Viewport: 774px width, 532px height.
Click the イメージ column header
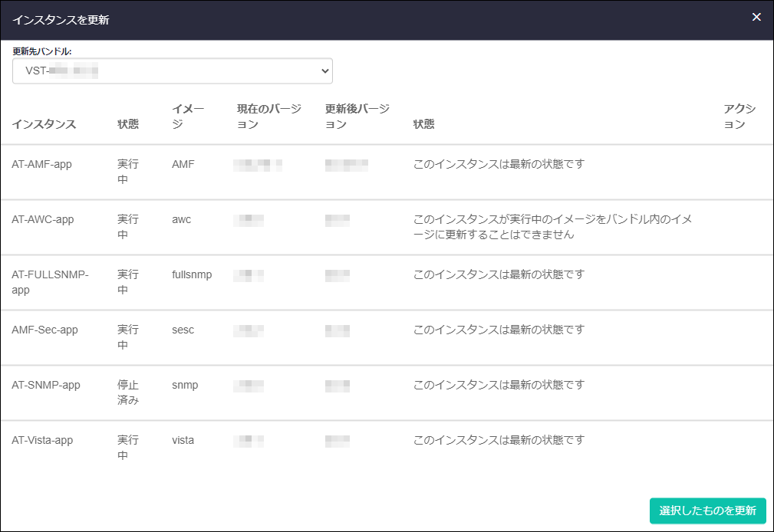(188, 117)
